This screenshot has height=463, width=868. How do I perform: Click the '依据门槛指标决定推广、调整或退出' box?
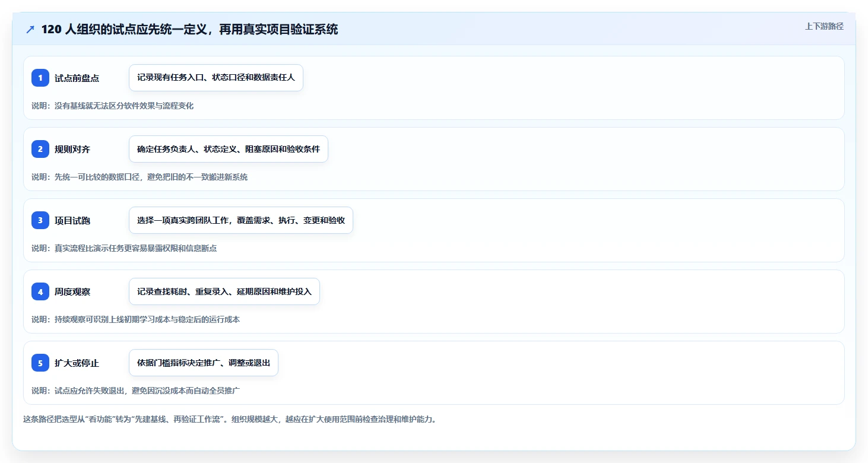[x=204, y=363]
